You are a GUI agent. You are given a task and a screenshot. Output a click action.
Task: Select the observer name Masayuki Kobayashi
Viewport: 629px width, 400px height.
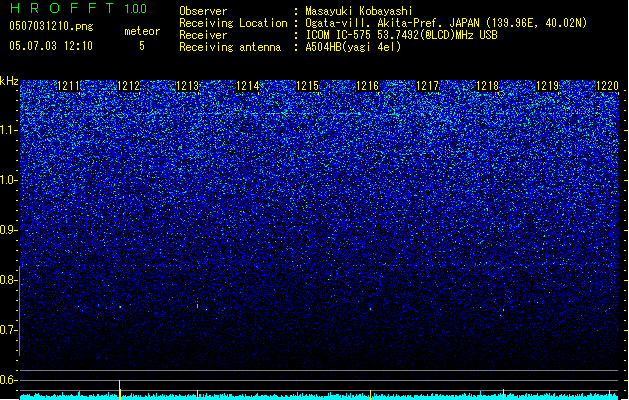pyautogui.click(x=359, y=11)
